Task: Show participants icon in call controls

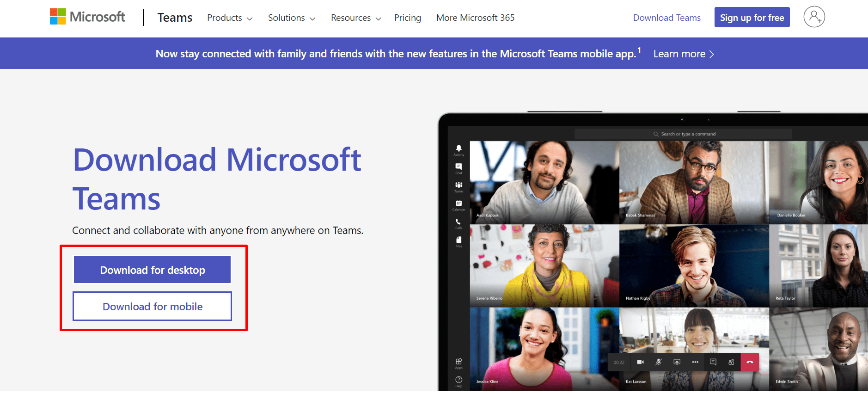Action: [x=731, y=362]
